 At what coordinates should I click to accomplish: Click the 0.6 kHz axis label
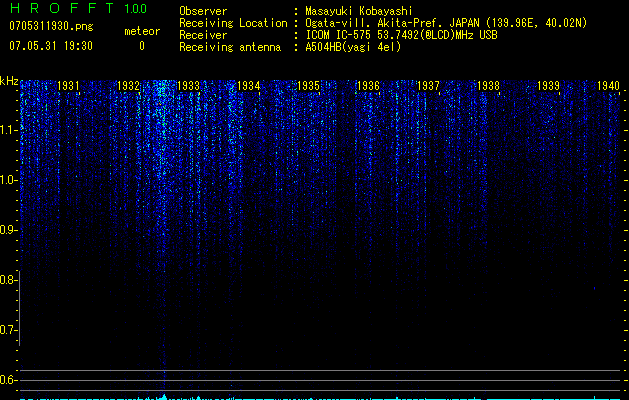click(x=8, y=380)
